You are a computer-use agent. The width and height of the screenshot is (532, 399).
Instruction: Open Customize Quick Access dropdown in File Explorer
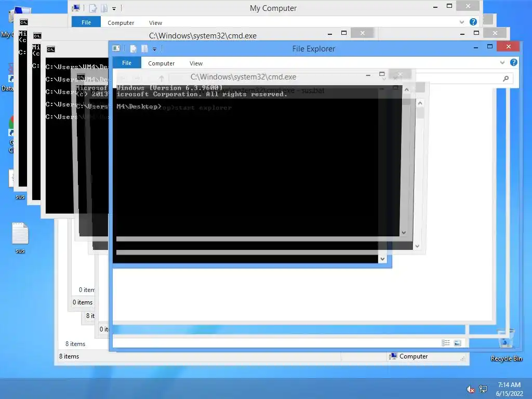154,49
